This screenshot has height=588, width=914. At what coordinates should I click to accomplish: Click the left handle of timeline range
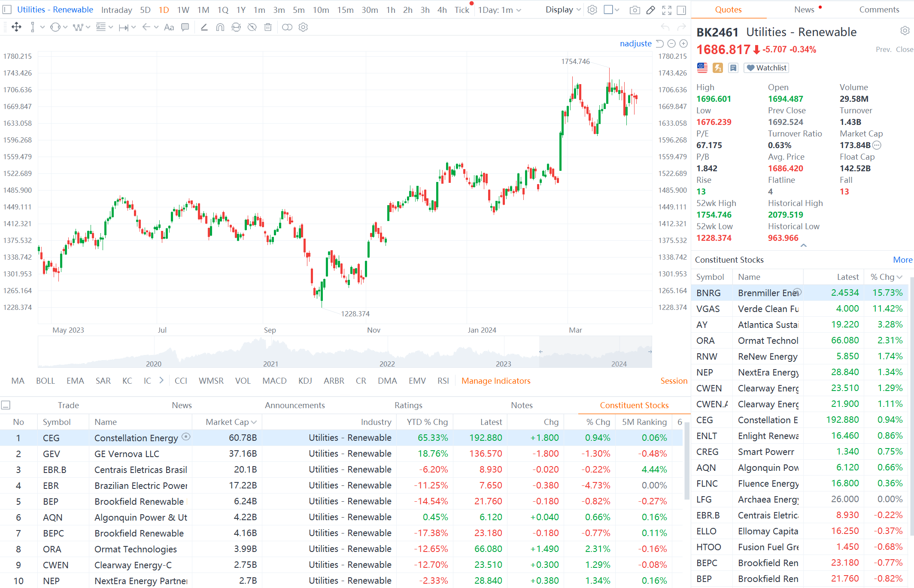[x=541, y=352]
